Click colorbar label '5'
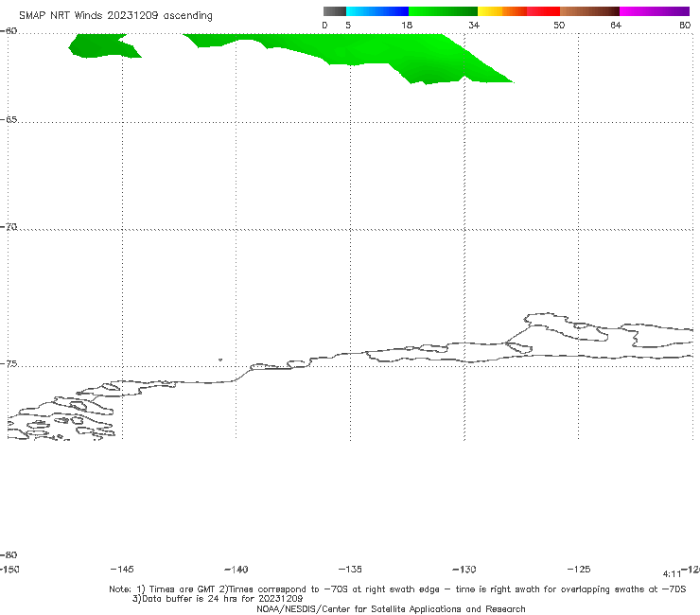700x615 pixels. coord(348,25)
